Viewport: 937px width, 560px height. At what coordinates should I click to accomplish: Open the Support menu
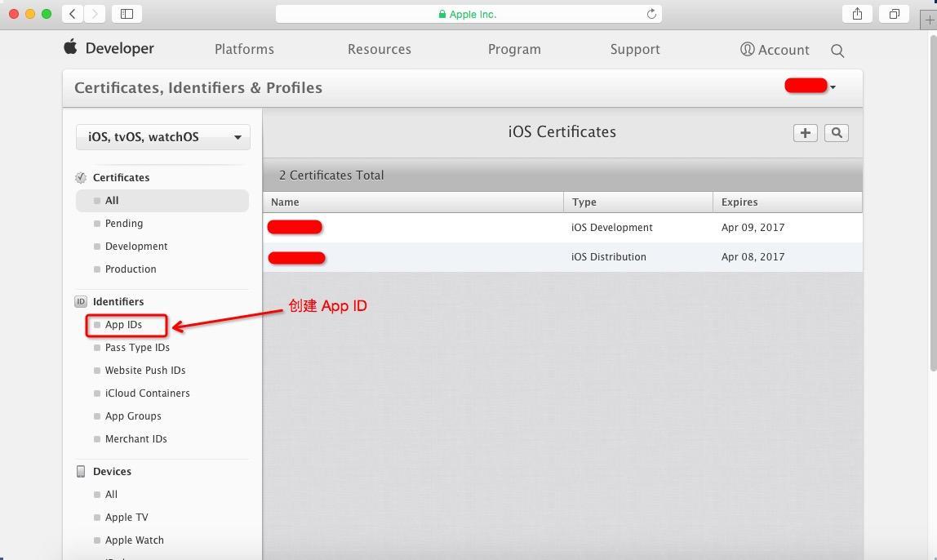coord(635,49)
